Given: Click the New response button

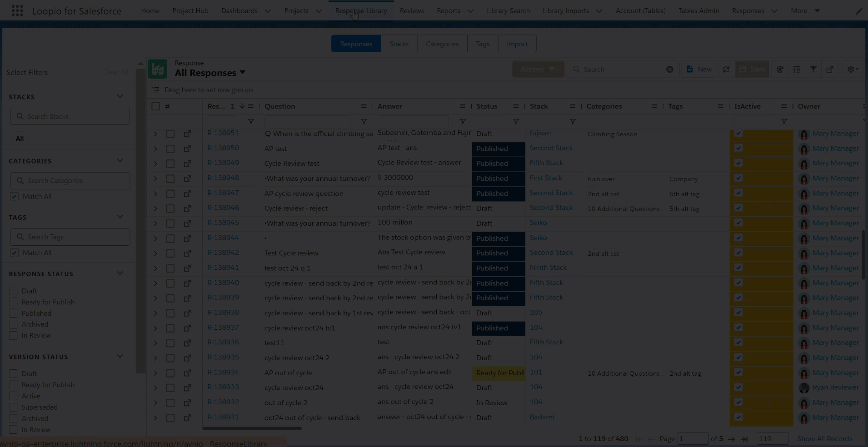Looking at the screenshot, I should point(699,69).
